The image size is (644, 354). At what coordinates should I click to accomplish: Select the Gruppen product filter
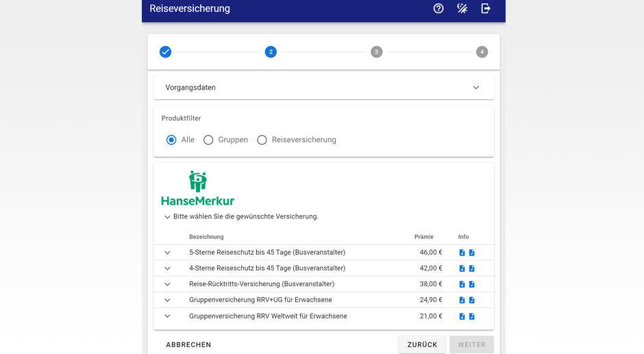click(208, 140)
